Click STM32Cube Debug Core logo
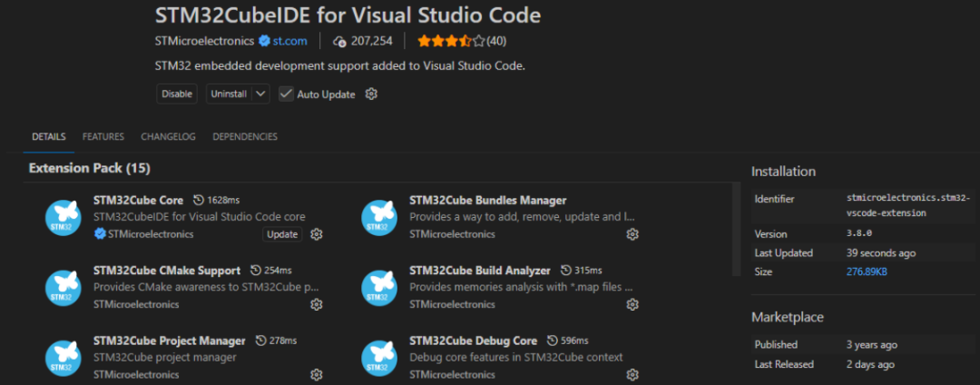Viewport: 980px width, 385px height. click(379, 358)
